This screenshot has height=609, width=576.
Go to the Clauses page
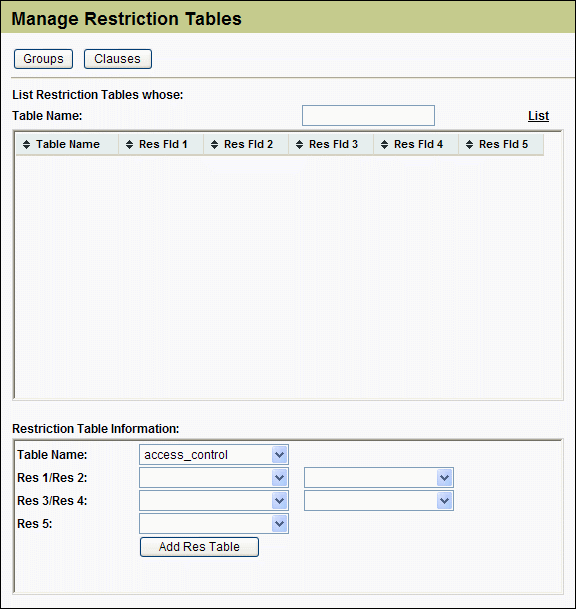point(118,59)
